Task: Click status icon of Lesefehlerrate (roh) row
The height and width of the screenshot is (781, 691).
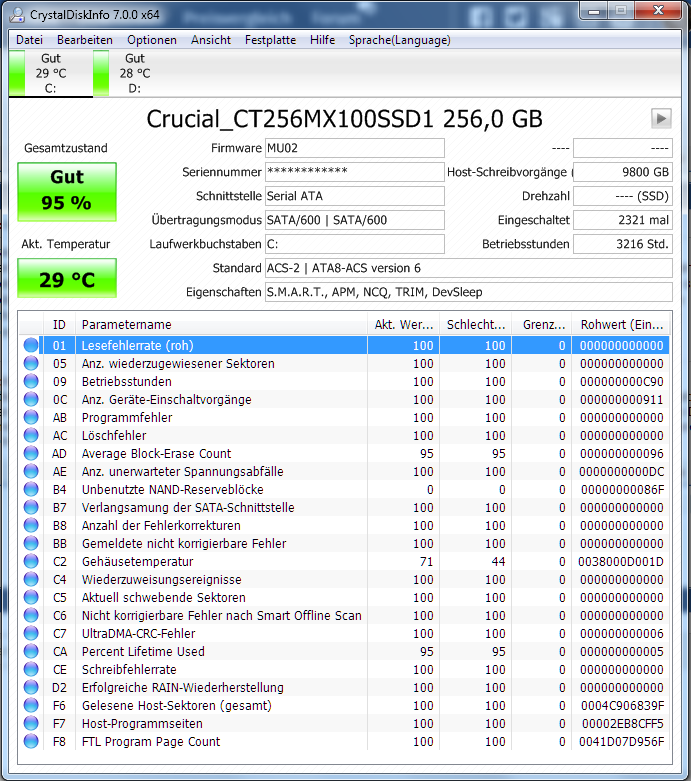Action: tap(31, 345)
